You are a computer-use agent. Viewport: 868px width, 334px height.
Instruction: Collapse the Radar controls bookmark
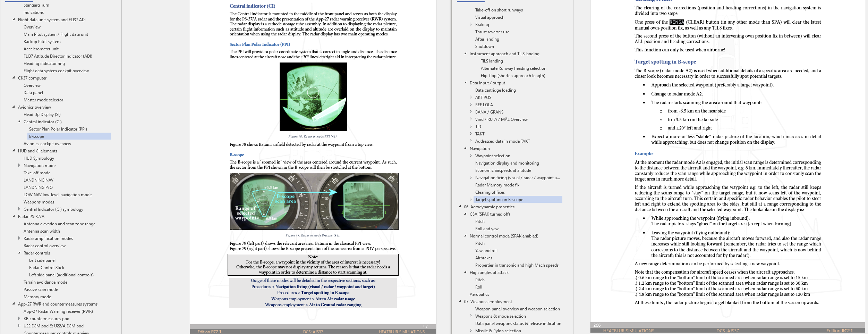19,253
